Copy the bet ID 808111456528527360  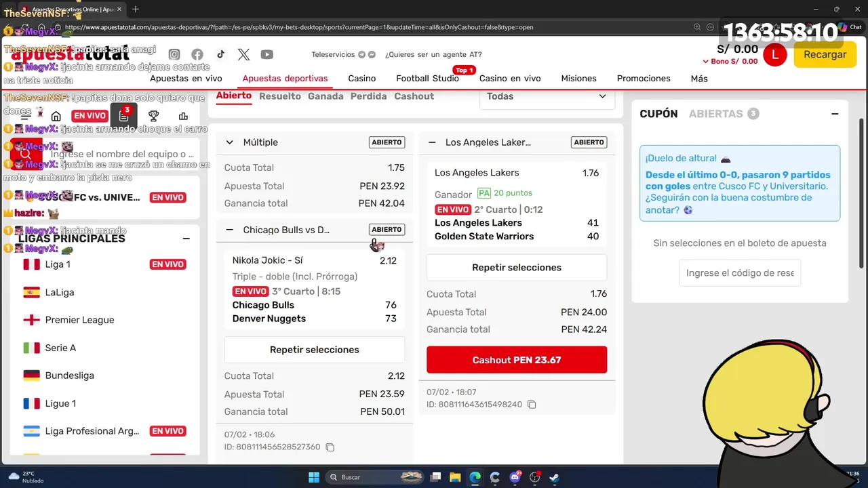(x=330, y=447)
